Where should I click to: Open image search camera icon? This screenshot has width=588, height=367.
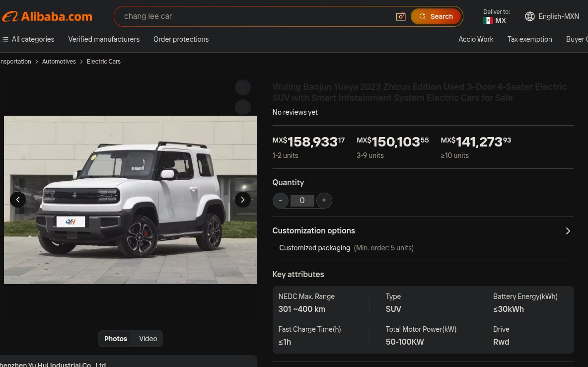(x=400, y=16)
